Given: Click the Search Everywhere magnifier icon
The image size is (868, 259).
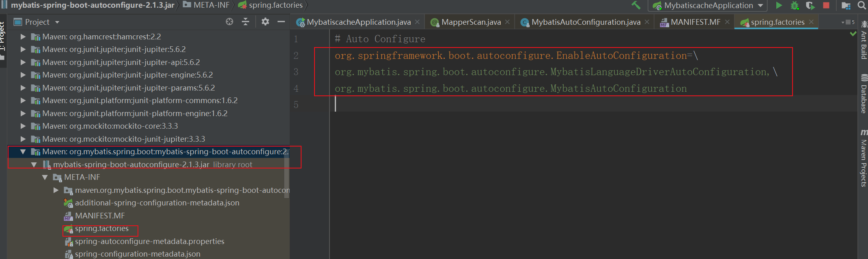Looking at the screenshot, I should 862,5.
